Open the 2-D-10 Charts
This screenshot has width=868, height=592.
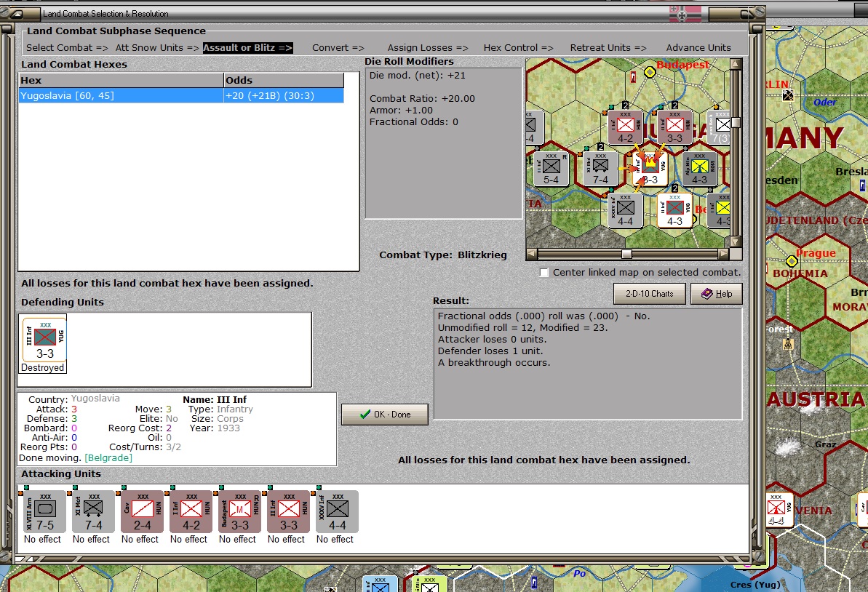pyautogui.click(x=649, y=294)
